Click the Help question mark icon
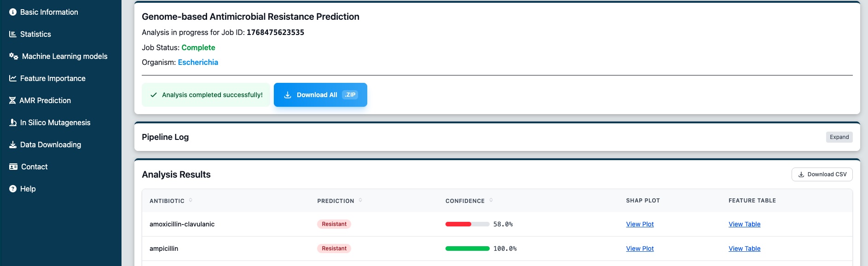Screen dimensions: 868x266 tap(13, 189)
